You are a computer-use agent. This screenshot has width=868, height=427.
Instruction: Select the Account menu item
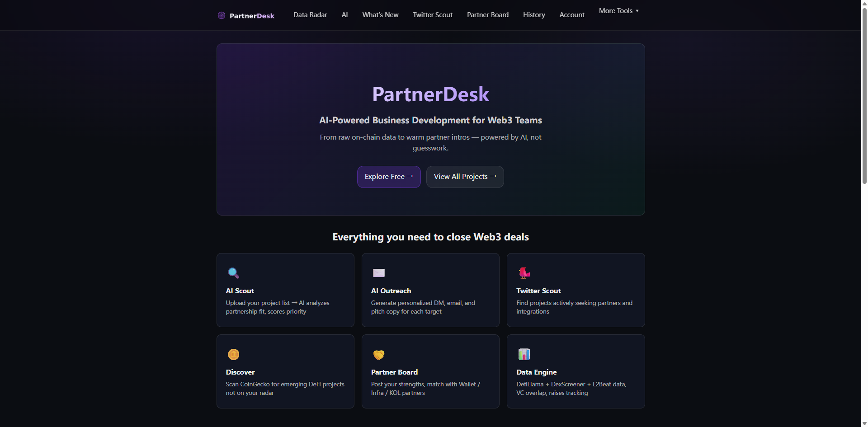click(x=571, y=14)
